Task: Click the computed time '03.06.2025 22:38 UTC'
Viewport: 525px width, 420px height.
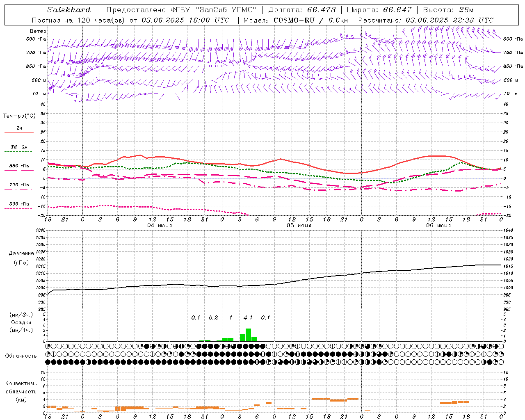Action: (x=450, y=20)
